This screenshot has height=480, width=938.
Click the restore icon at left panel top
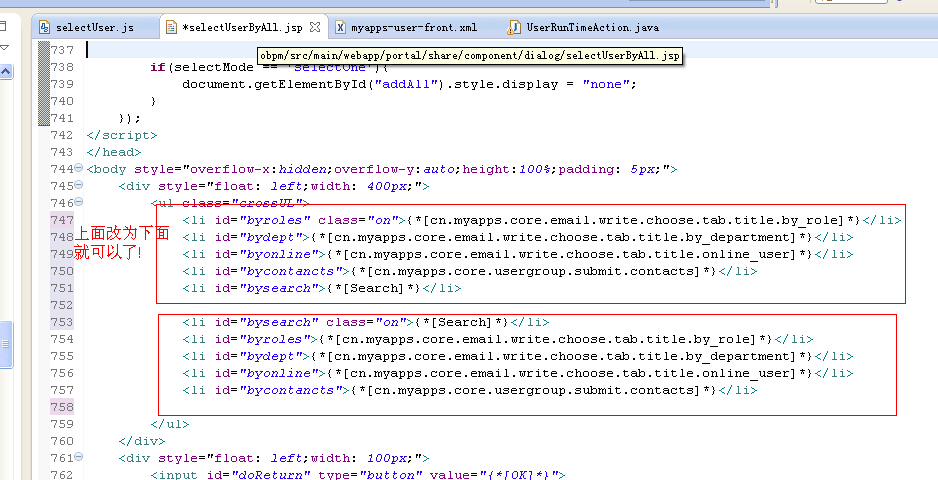pyautogui.click(x=3, y=25)
